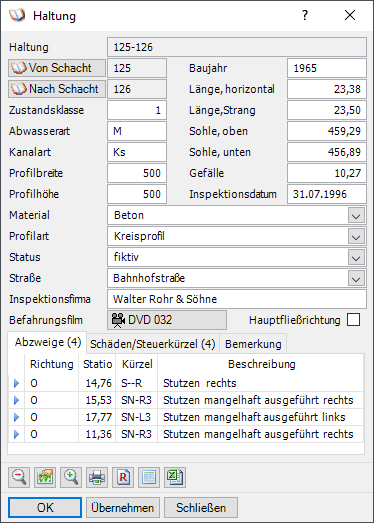Click the help question mark in title bar

[x=305, y=15]
